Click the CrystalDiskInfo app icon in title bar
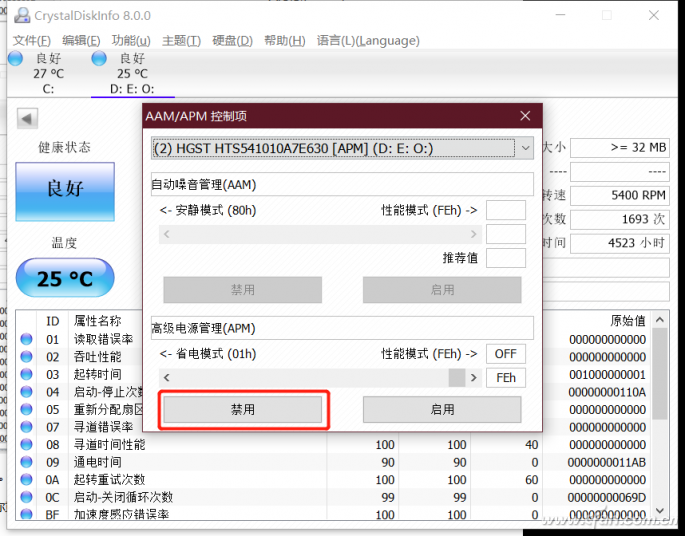Viewport: 685px width, 536px height. pos(22,16)
